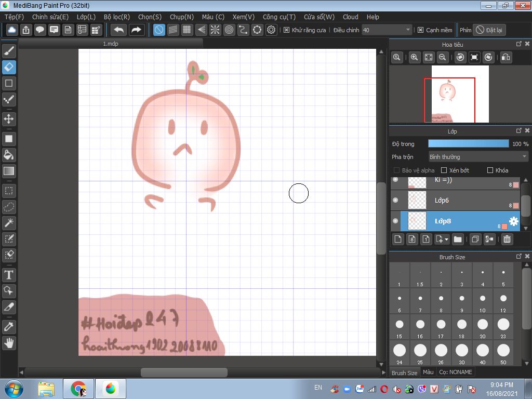The image size is (532, 399).
Task: Open Chrome from the Windows taskbar
Action: 78,388
